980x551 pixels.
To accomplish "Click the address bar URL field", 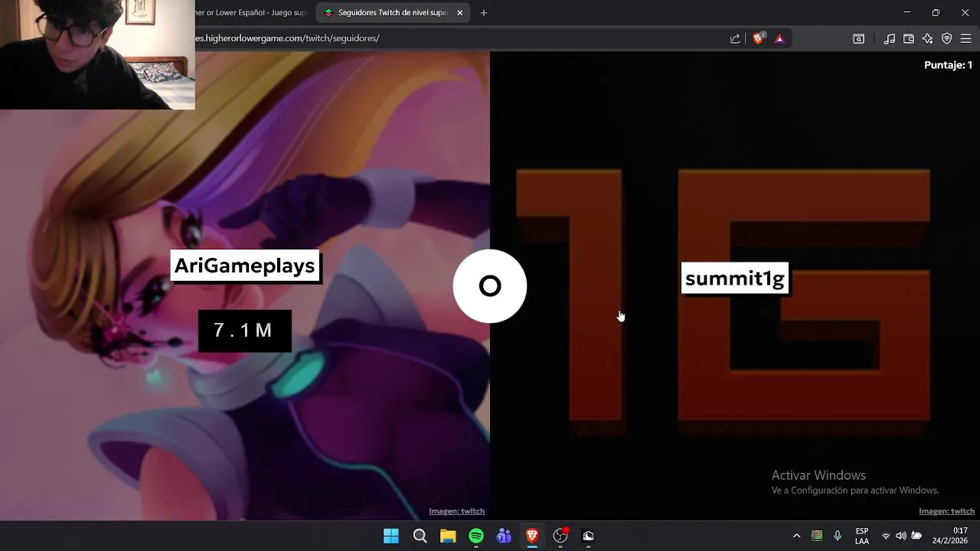I will 459,38.
